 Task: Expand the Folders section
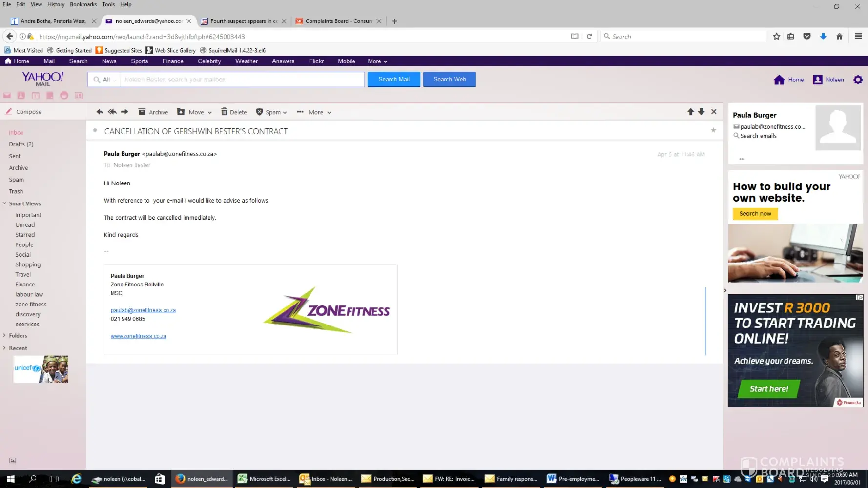click(4, 335)
